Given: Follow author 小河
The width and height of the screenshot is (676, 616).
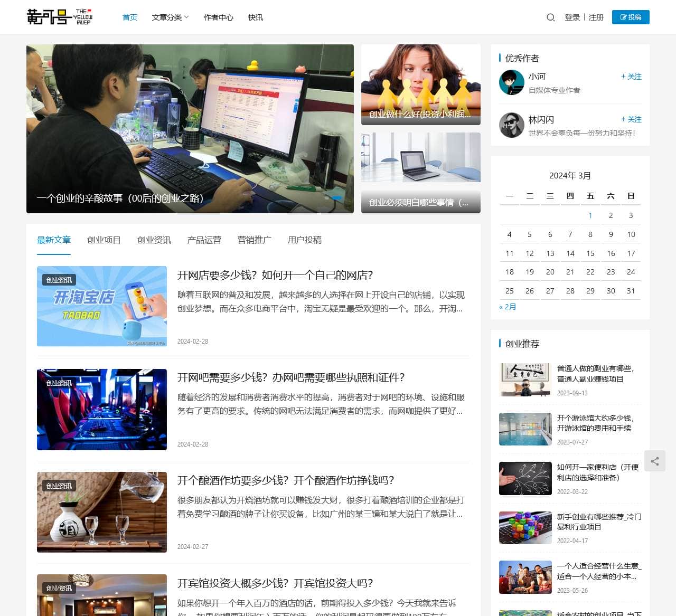Looking at the screenshot, I should tap(631, 77).
